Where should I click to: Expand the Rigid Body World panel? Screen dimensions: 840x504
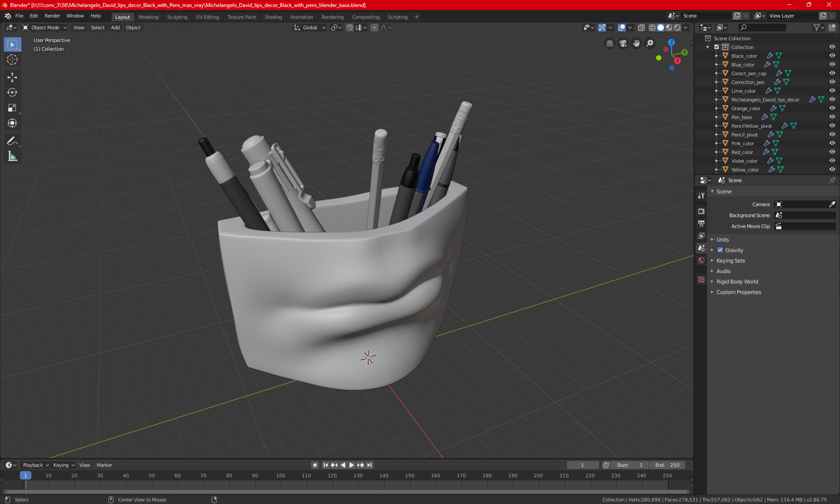tap(737, 282)
